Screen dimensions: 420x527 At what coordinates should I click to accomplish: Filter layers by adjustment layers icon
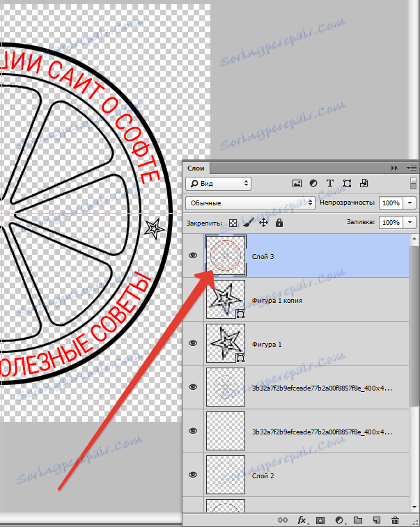313,184
